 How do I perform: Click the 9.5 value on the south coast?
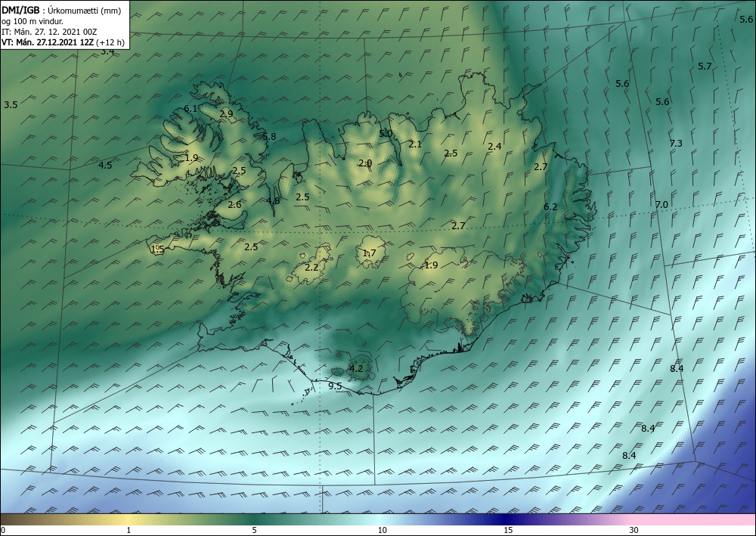click(335, 386)
